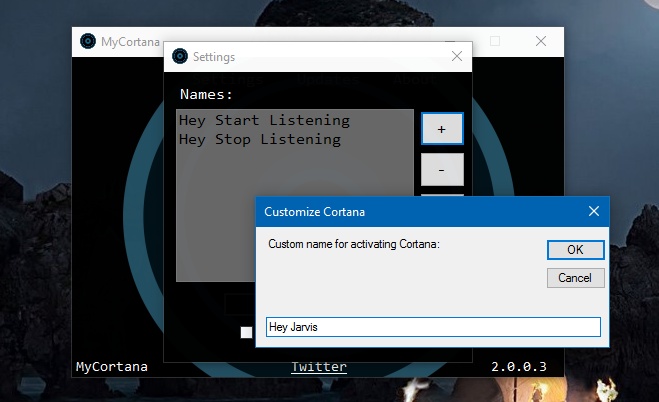Add a new name with the plus button
Screen dimensions: 659x402
[442, 129]
